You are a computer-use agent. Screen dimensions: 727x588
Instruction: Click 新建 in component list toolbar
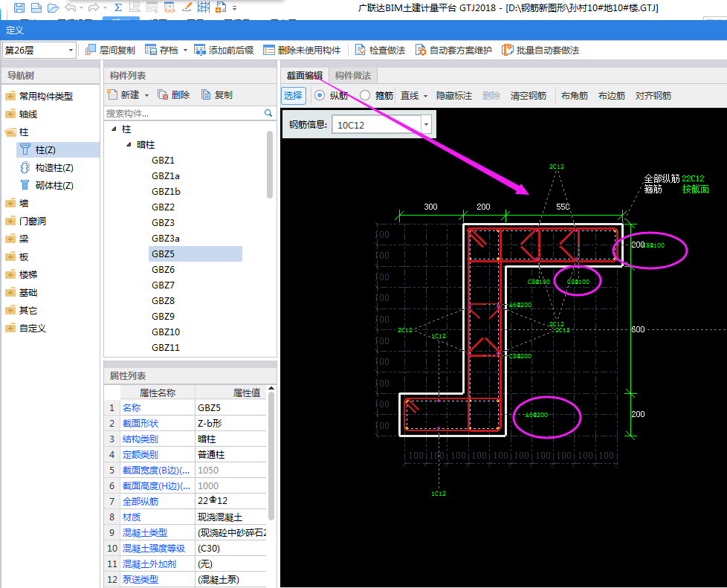pyautogui.click(x=123, y=94)
